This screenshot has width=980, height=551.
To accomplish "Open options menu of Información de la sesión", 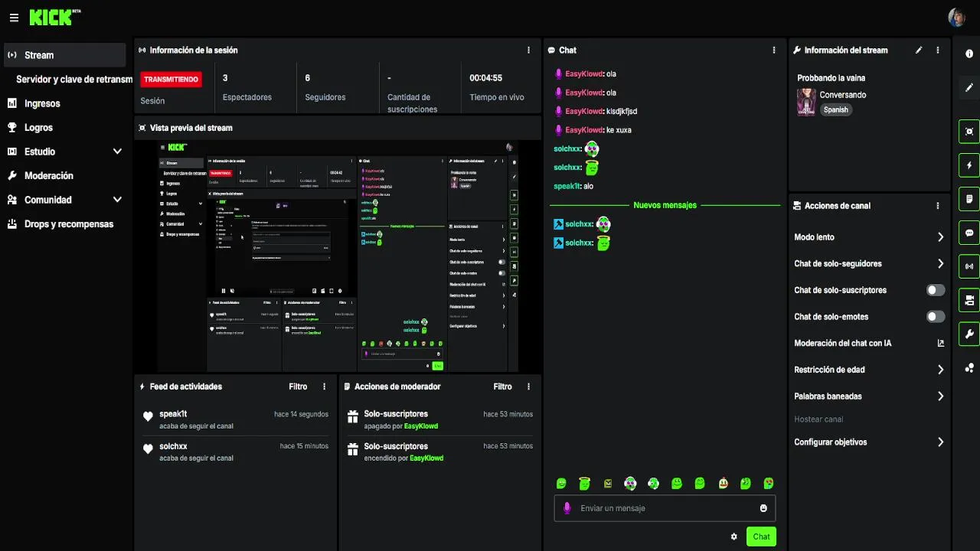I will [528, 51].
